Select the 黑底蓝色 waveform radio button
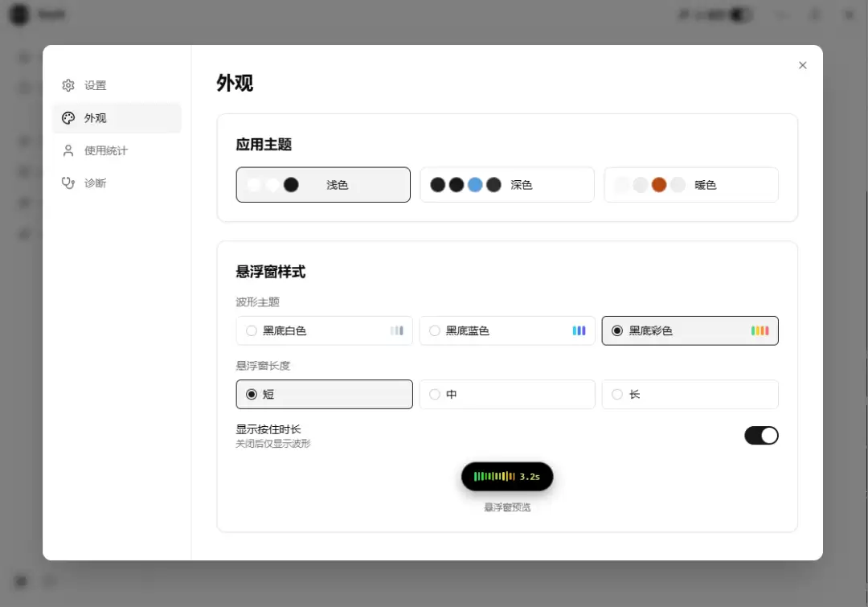Viewport: 868px width, 607px height. coord(435,330)
